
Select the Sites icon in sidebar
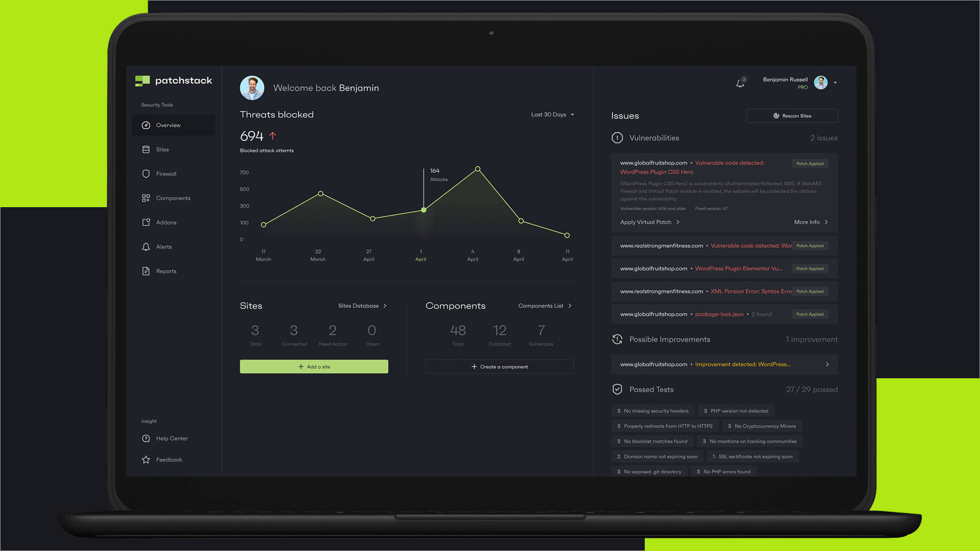[145, 149]
